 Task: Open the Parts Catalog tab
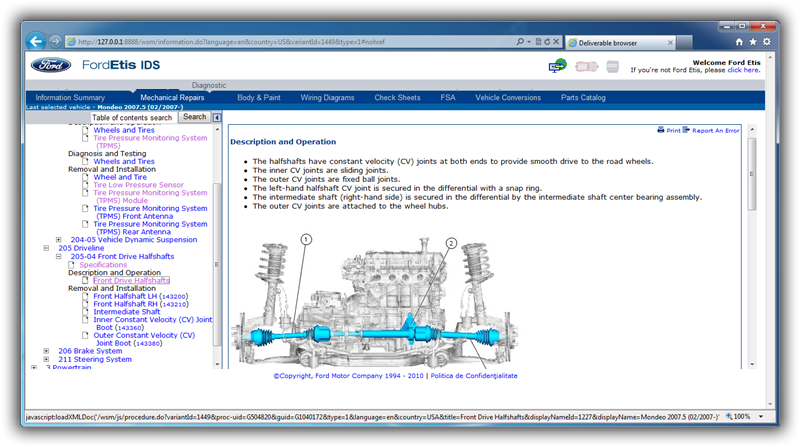(x=583, y=97)
